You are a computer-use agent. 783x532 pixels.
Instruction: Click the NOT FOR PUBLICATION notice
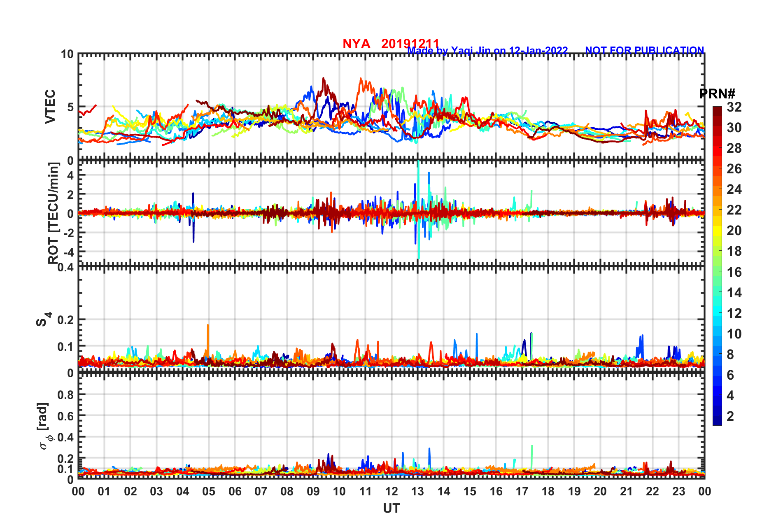644,50
